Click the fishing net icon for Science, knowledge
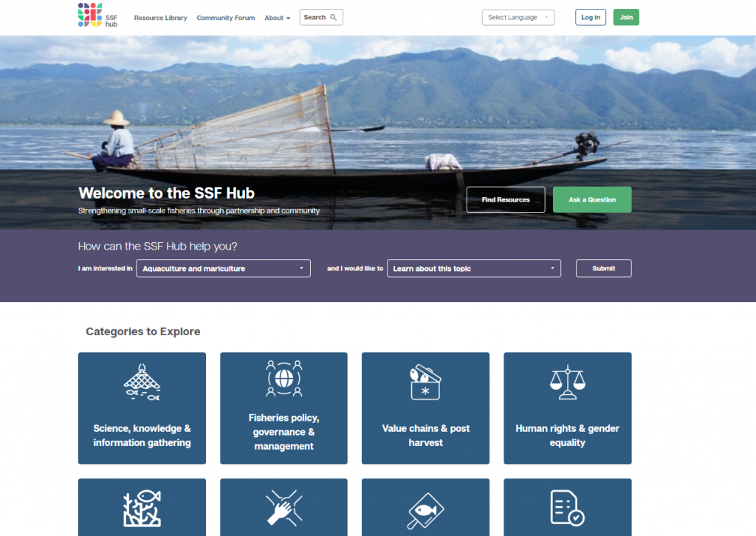Viewport: 756px width, 536px height. point(142,382)
